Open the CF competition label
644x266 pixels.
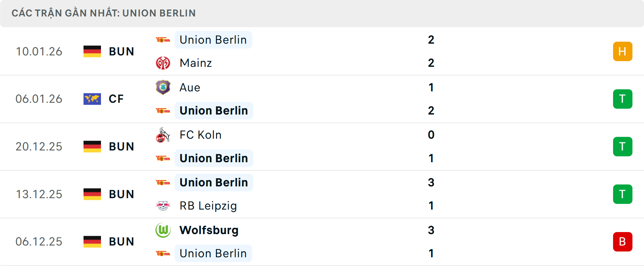tap(116, 99)
